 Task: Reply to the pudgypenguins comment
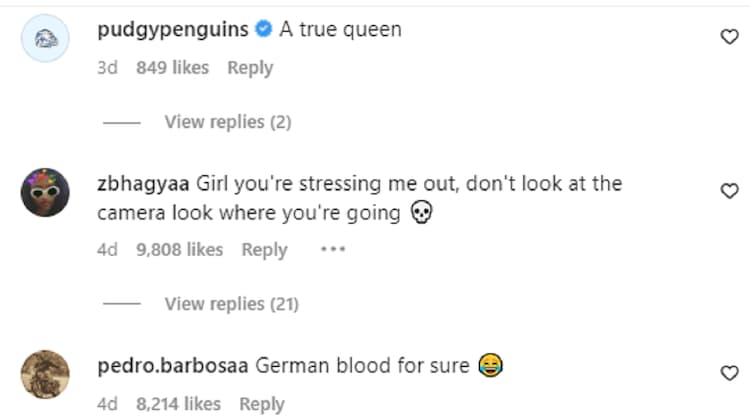[x=250, y=68]
